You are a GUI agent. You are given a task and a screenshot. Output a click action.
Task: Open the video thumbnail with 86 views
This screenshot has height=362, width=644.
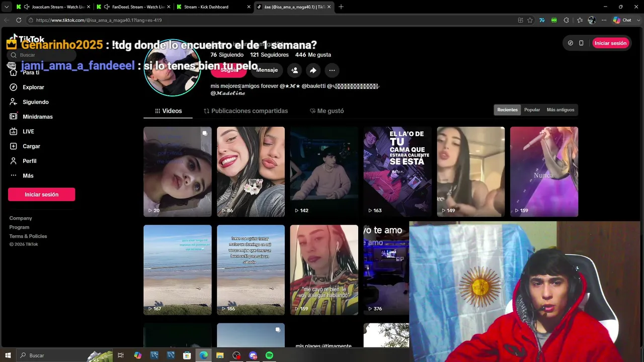pos(251,171)
